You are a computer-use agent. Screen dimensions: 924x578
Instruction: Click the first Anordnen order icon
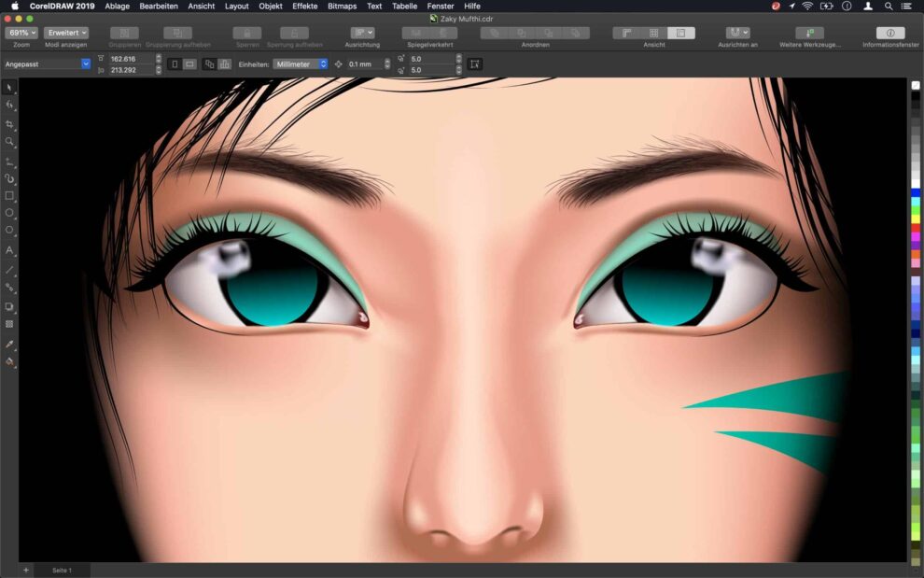click(x=494, y=33)
